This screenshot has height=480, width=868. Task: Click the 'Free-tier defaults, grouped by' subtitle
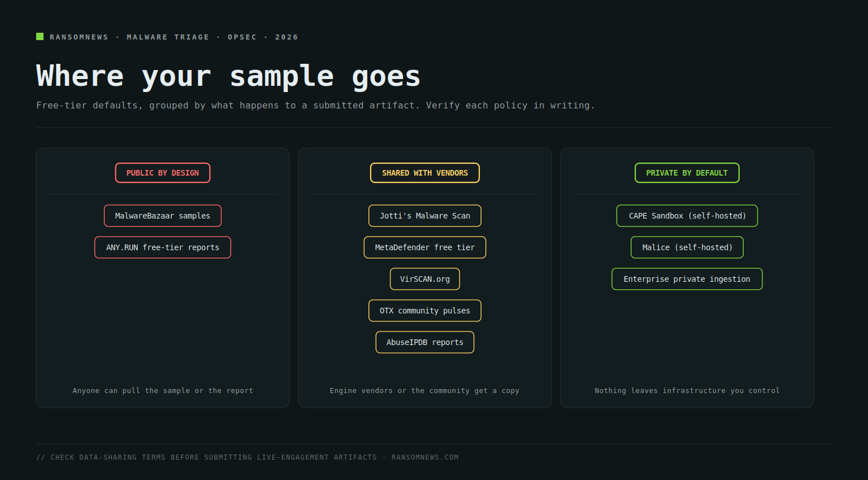point(315,105)
